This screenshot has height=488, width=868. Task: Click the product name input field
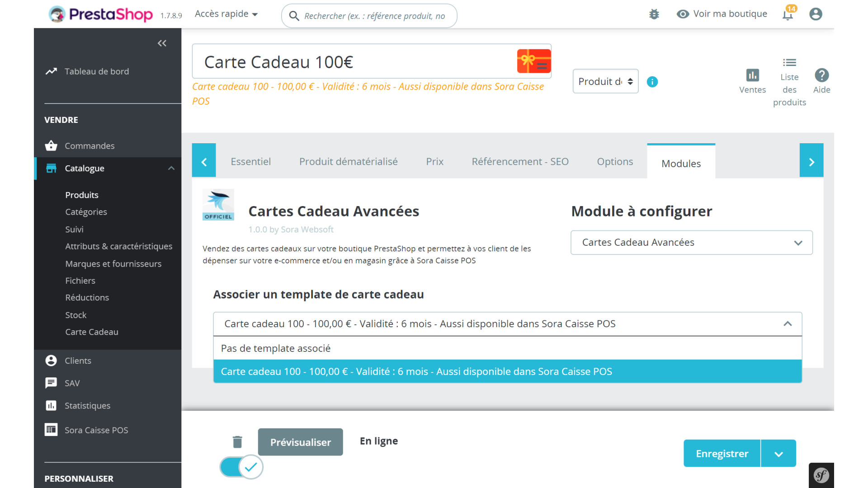(353, 62)
